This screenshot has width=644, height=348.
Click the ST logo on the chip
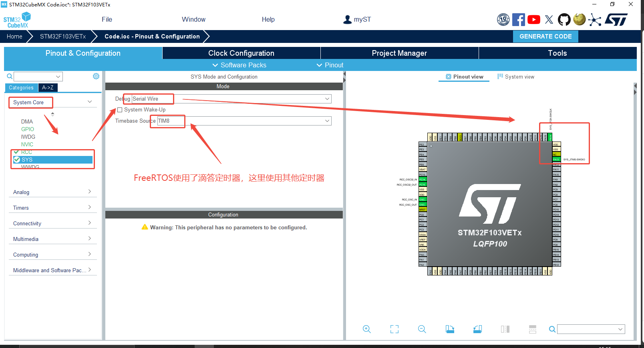490,204
